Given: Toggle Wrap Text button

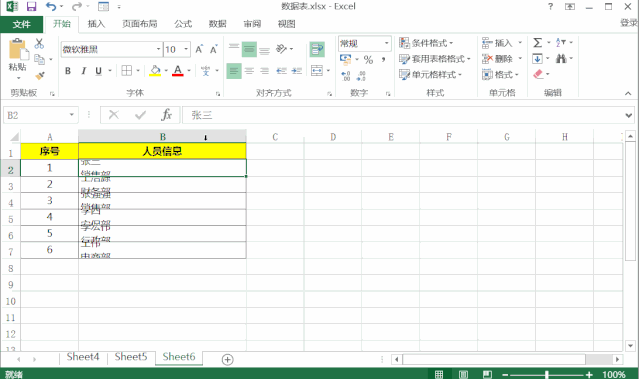Looking at the screenshot, I should 317,50.
